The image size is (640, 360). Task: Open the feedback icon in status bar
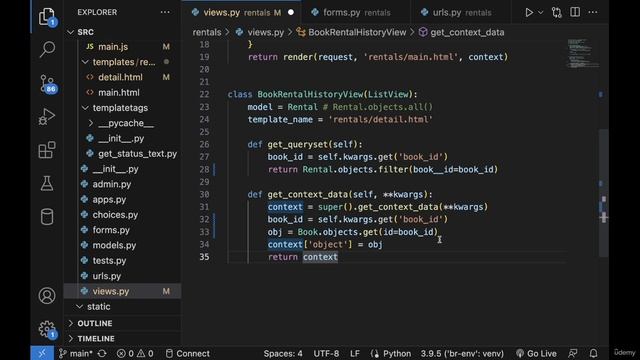tap(573, 353)
